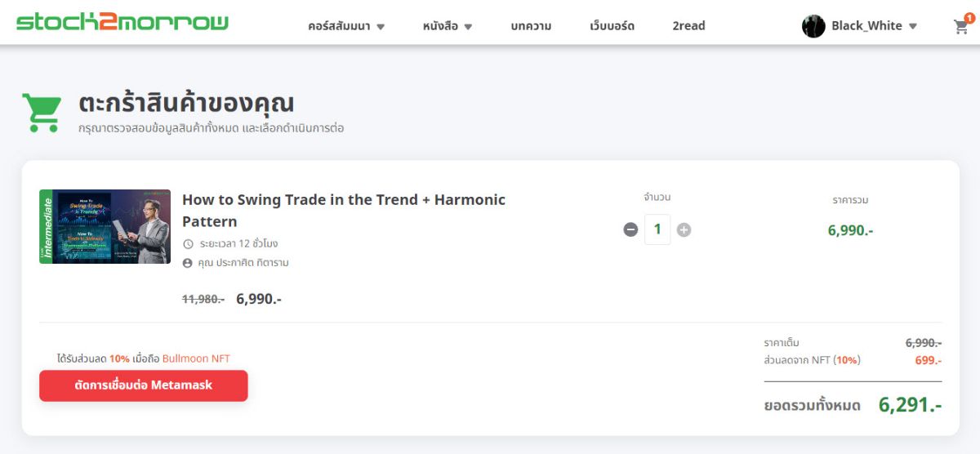The width and height of the screenshot is (980, 454).
Task: Open the shopping cart icon in header
Action: (961, 27)
